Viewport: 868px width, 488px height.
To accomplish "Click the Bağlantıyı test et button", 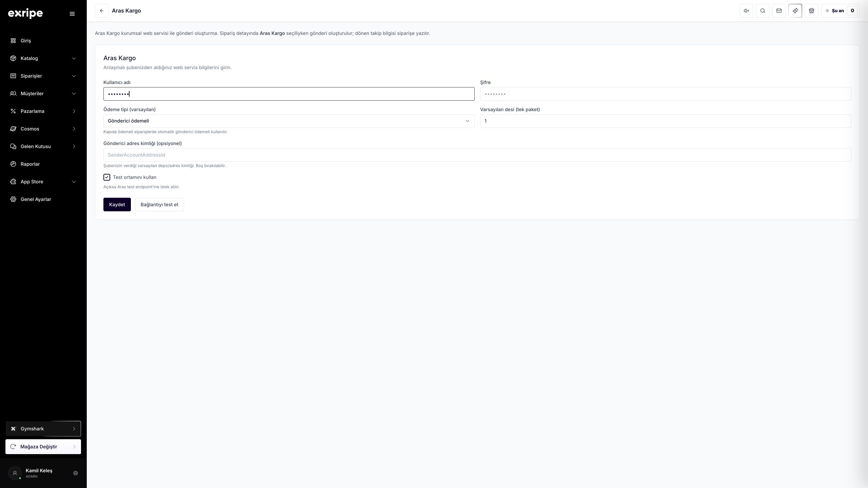I will point(159,204).
